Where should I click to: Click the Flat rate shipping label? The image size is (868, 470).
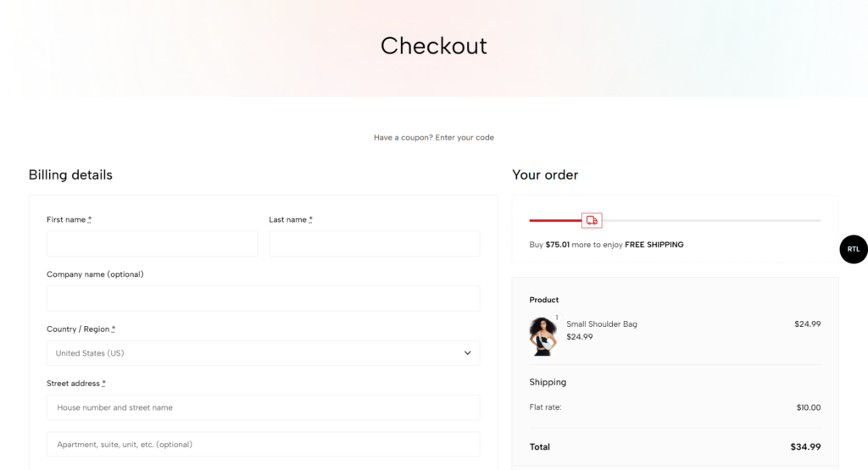point(545,407)
